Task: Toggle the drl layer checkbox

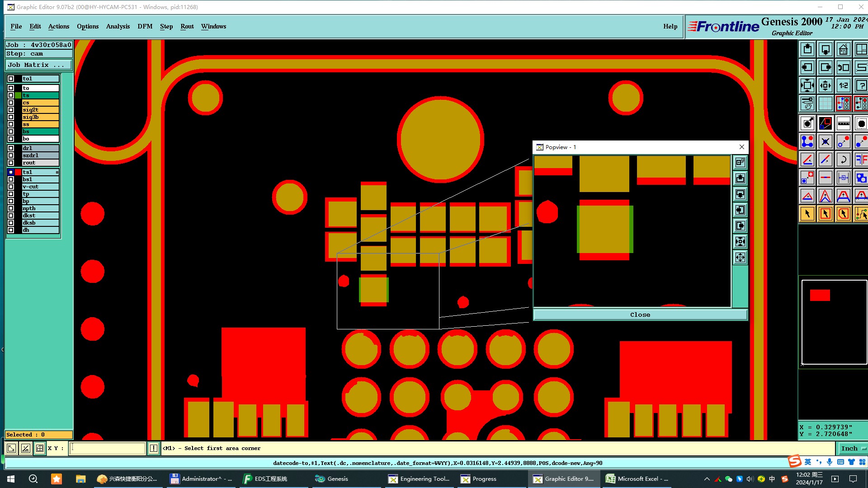Action: pyautogui.click(x=11, y=148)
